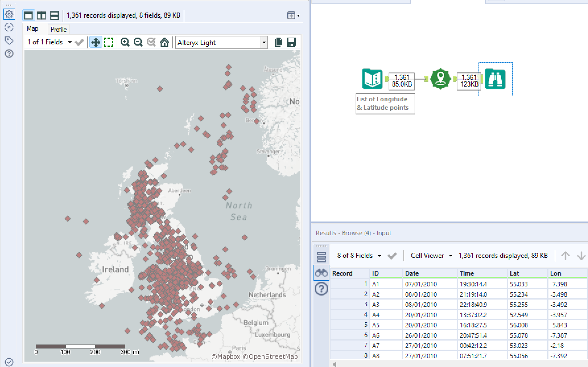Select the Create Points tool node
Viewport: 588px width, 367px height.
click(x=440, y=79)
